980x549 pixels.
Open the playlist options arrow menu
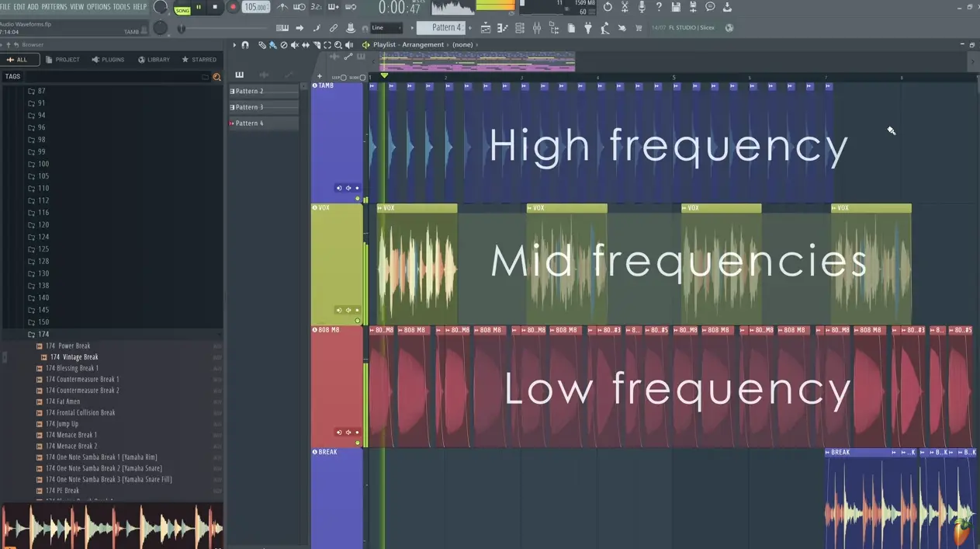tap(234, 45)
